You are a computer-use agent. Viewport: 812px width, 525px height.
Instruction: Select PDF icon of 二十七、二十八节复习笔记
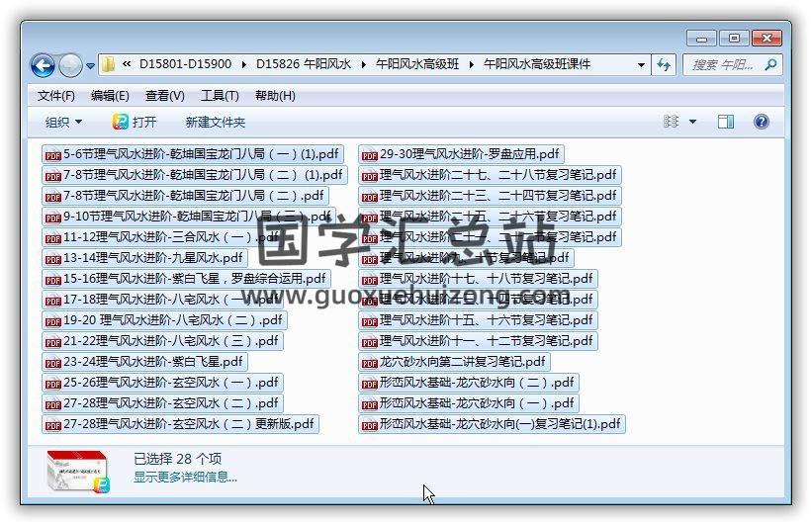(369, 176)
